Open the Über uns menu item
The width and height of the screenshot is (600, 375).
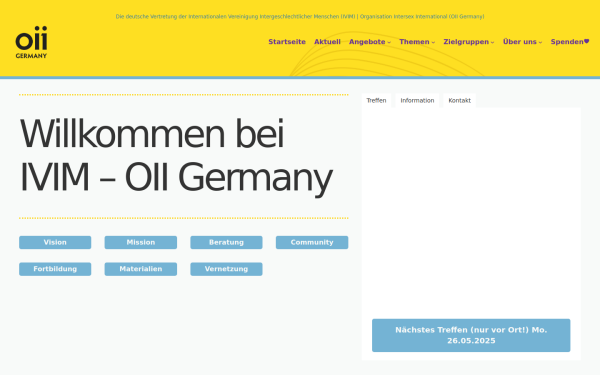(x=520, y=42)
